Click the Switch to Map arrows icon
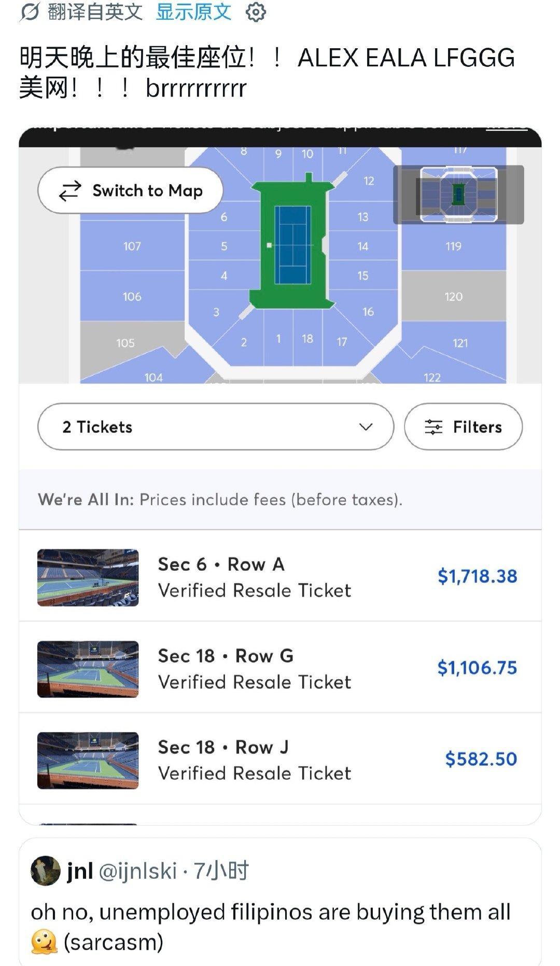The width and height of the screenshot is (560, 966). click(x=70, y=190)
